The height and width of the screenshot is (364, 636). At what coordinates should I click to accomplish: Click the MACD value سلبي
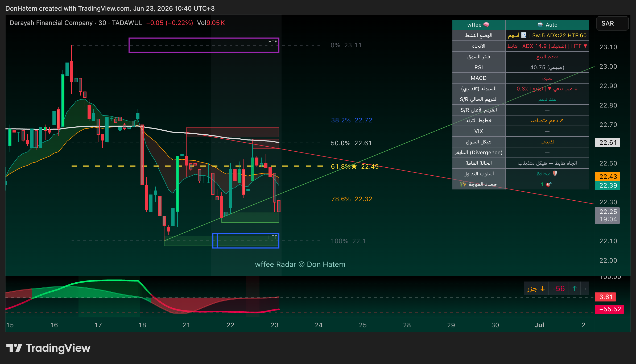(x=547, y=78)
